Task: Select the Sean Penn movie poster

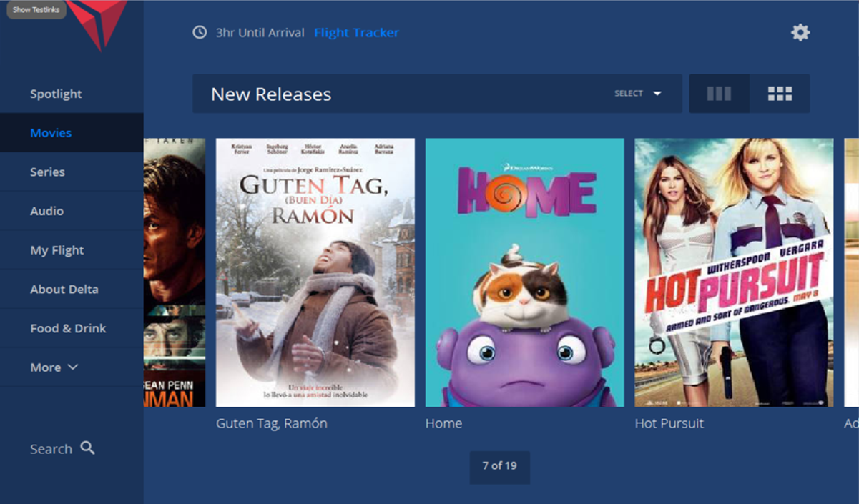Action: click(x=175, y=272)
